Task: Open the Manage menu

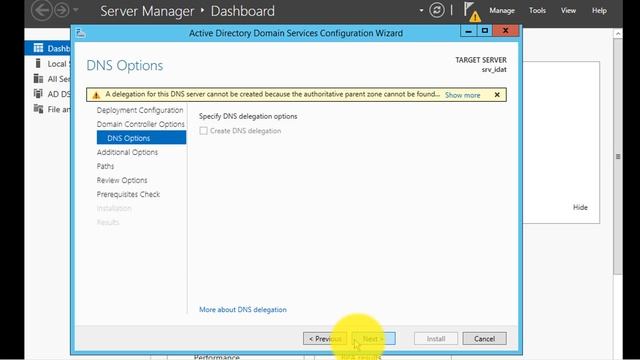Action: point(502,11)
